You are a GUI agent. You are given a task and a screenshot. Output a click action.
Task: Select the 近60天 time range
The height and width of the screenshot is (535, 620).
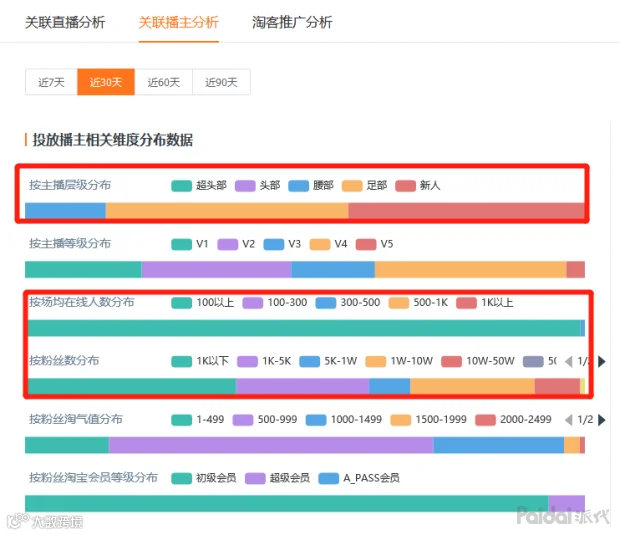pyautogui.click(x=164, y=82)
